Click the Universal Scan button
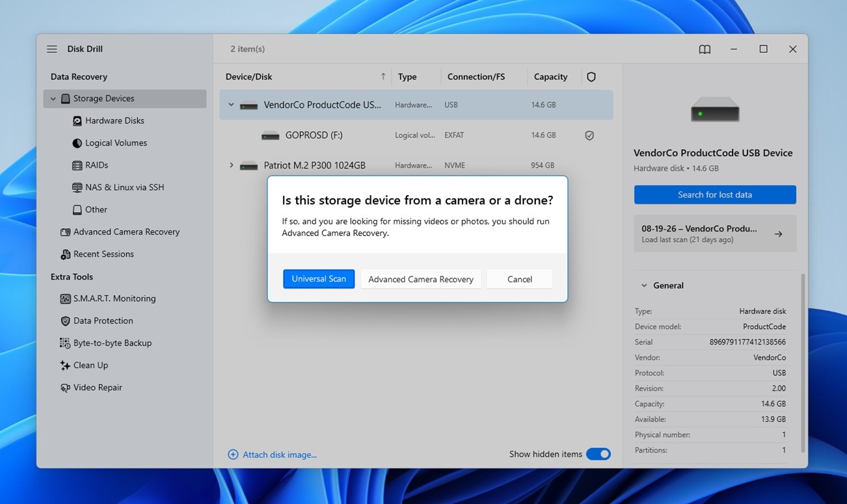This screenshot has width=847, height=504. pyautogui.click(x=319, y=279)
